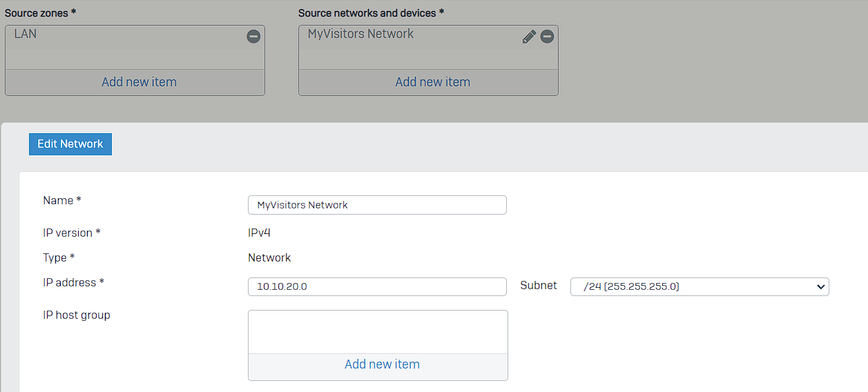This screenshot has height=392, width=868.
Task: Click the empty IP host group list area
Action: pos(378,332)
